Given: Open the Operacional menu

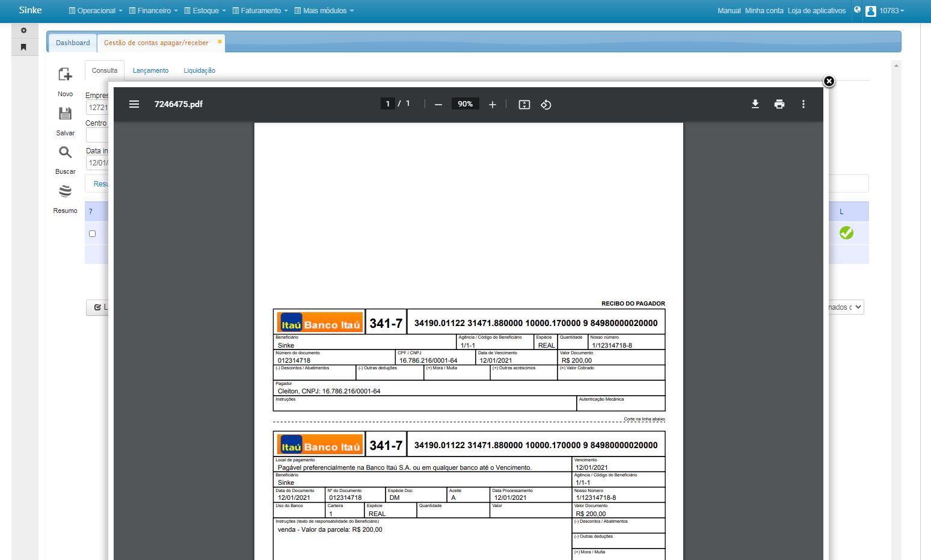Looking at the screenshot, I should 96,11.
